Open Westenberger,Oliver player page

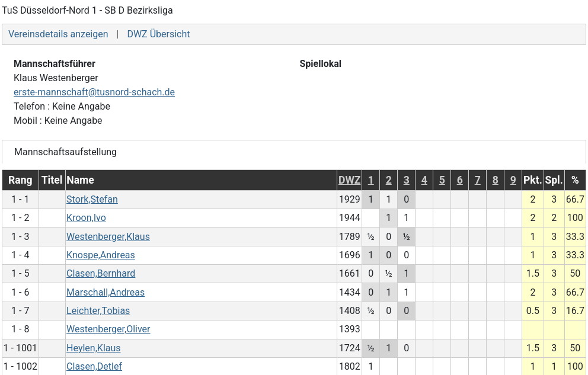pyautogui.click(x=108, y=329)
